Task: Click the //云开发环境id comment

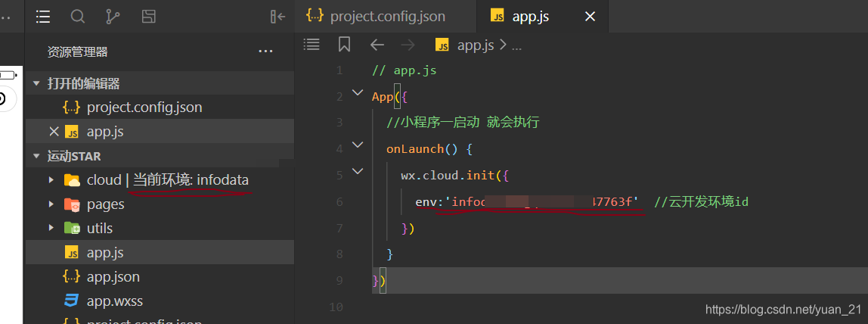Action: click(701, 201)
